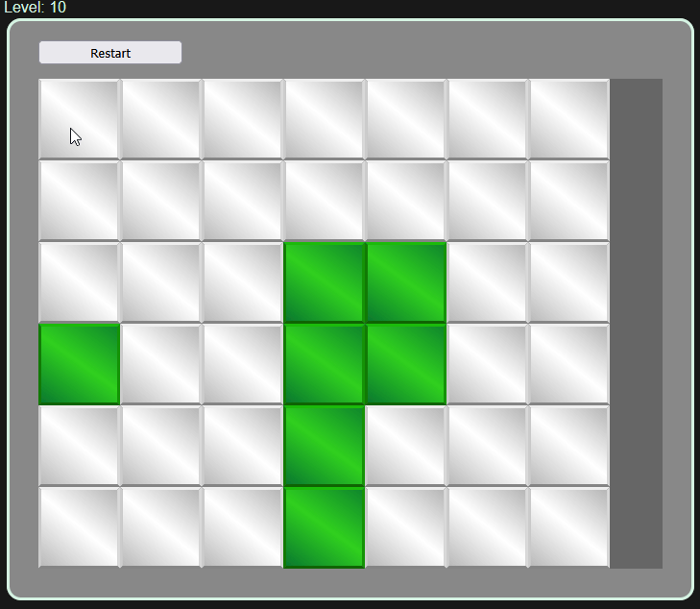This screenshot has width=700, height=609.
Task: Hit the white tile left of the bottom-most green tile
Action: click(242, 527)
